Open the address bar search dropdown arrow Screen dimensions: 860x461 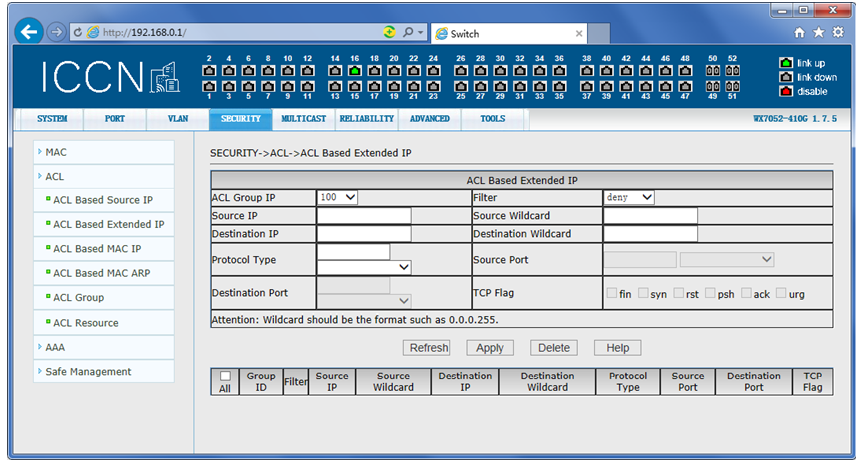point(421,33)
